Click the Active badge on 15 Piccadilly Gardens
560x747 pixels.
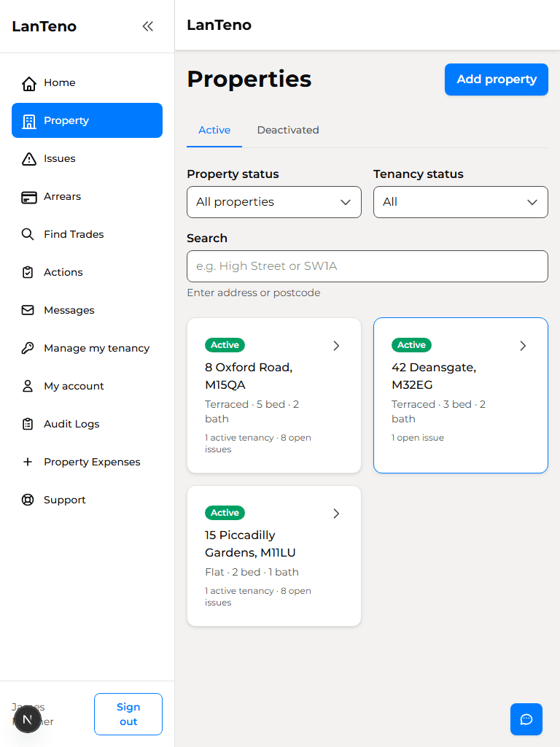225,513
